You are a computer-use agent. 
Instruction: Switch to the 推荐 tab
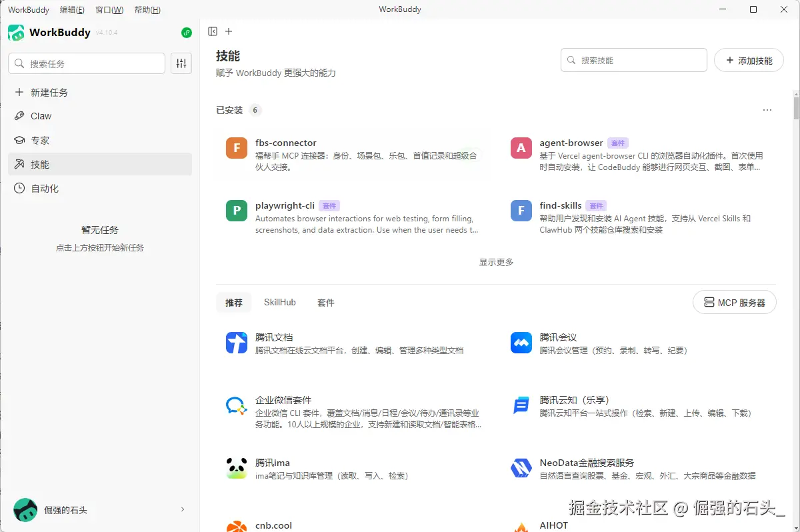tap(234, 303)
